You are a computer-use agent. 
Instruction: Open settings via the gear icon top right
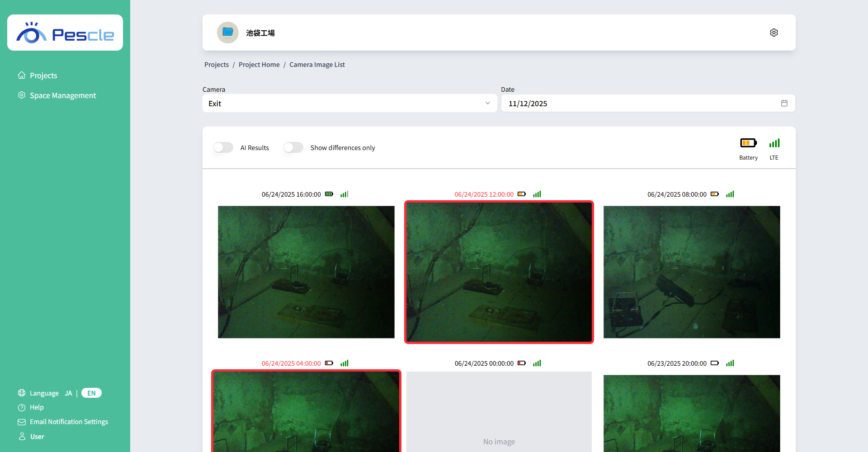774,32
